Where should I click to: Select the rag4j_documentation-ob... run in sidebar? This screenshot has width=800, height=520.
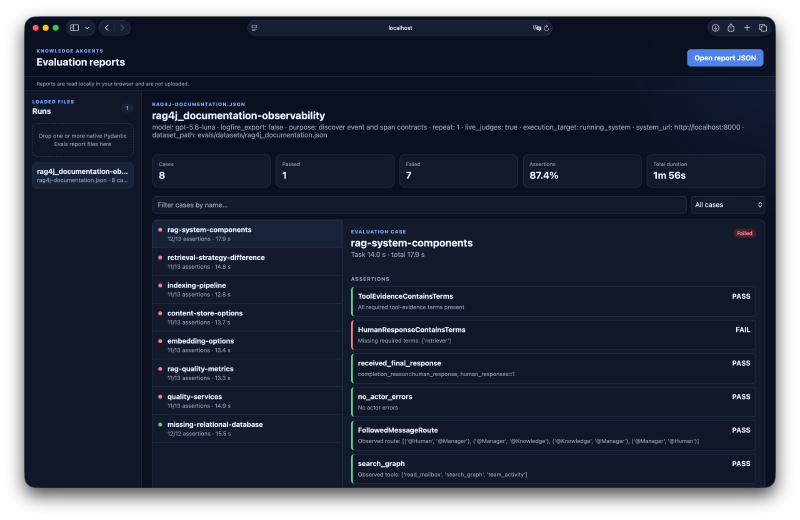tap(83, 175)
